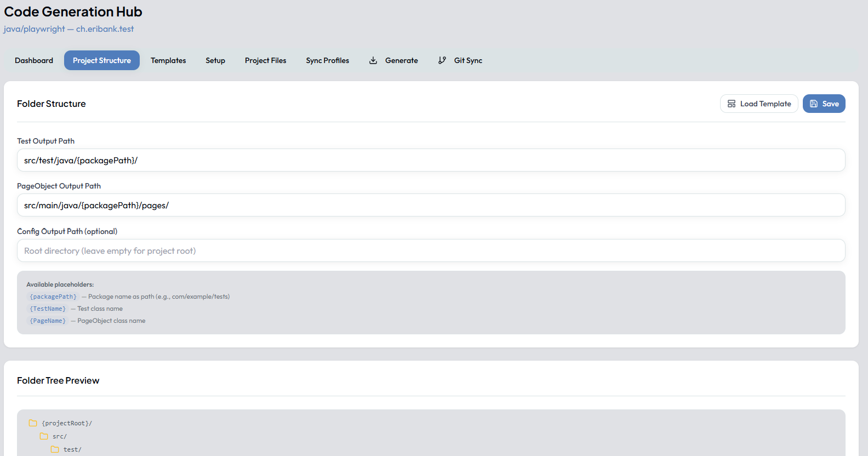Click the src/ folder icon
Viewport: 868px width, 456px height.
point(44,436)
